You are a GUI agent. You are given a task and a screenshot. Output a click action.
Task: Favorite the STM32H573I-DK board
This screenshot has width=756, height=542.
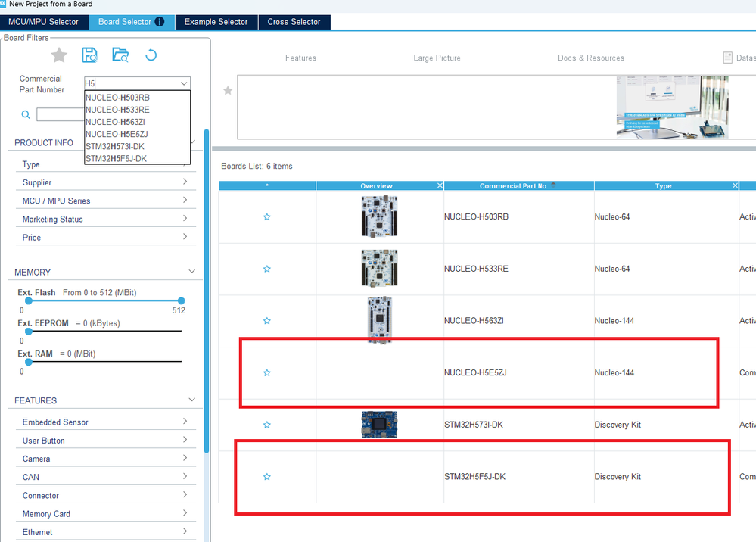[267, 425]
